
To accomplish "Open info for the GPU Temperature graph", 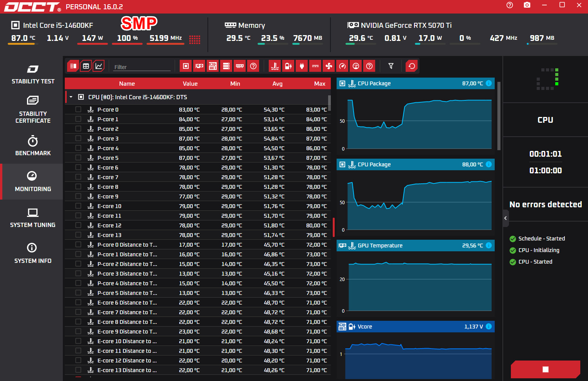I will 489,246.
